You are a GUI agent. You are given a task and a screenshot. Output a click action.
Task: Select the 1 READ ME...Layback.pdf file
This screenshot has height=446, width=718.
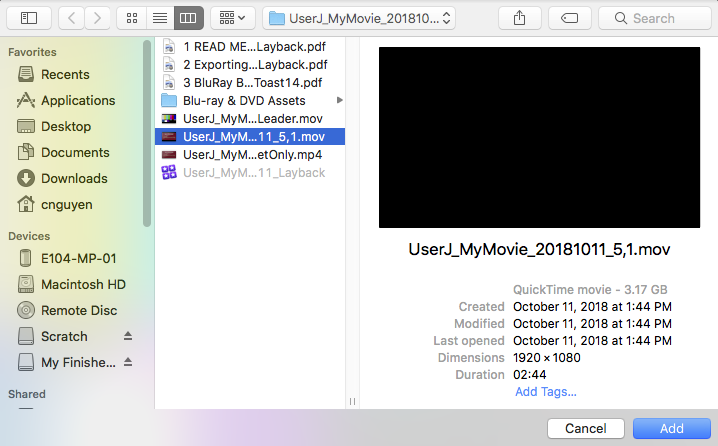click(250, 47)
